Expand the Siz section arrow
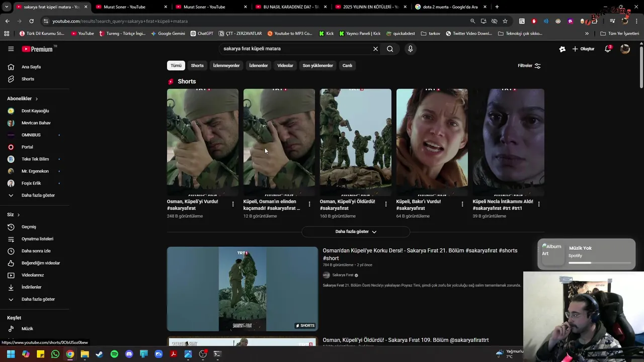This screenshot has width=644, height=362. [x=19, y=215]
